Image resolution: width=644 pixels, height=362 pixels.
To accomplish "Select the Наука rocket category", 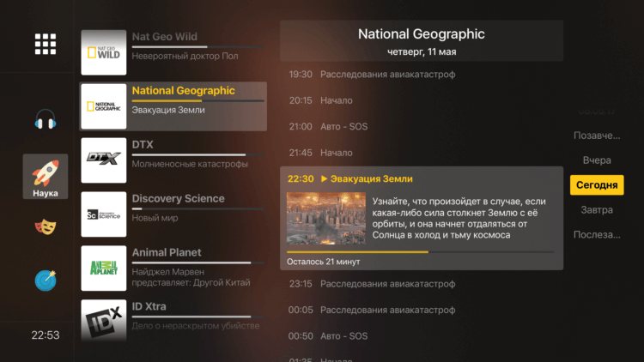I will (x=46, y=177).
